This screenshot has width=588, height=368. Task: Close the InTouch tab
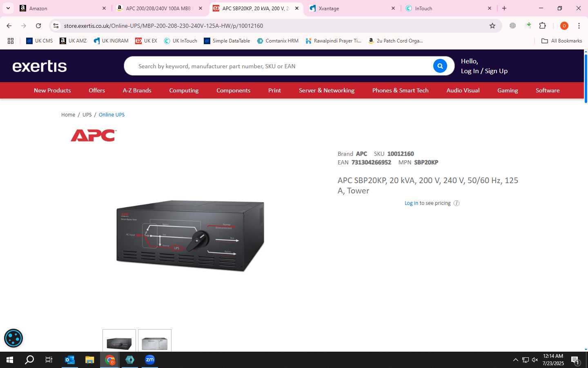pyautogui.click(x=490, y=8)
